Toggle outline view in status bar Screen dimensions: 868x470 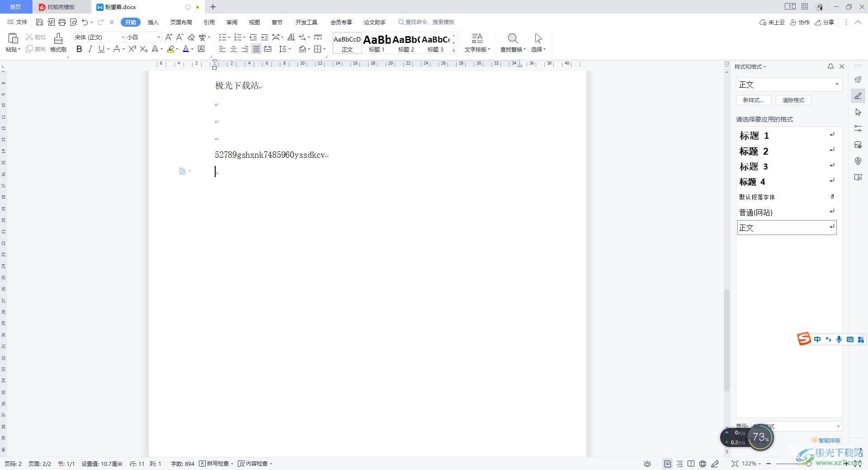tap(679, 464)
